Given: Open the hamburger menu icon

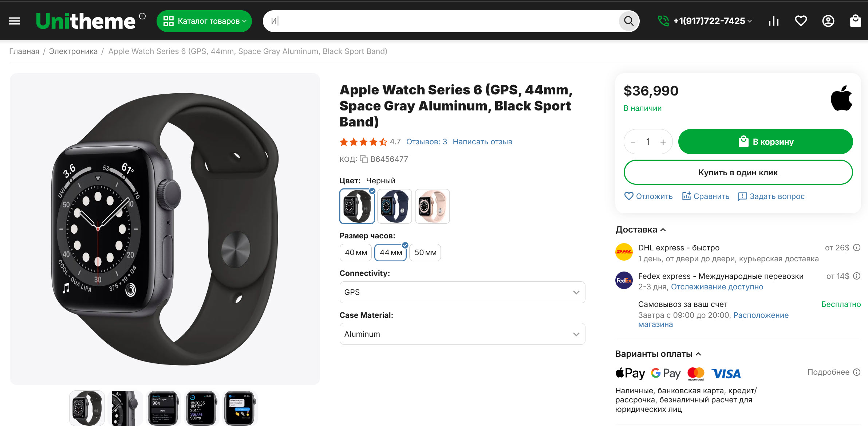Looking at the screenshot, I should [15, 21].
